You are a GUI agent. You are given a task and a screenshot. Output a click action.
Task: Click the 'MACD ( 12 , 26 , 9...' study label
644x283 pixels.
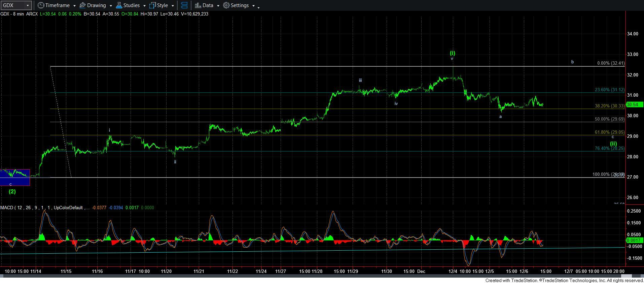[45, 208]
